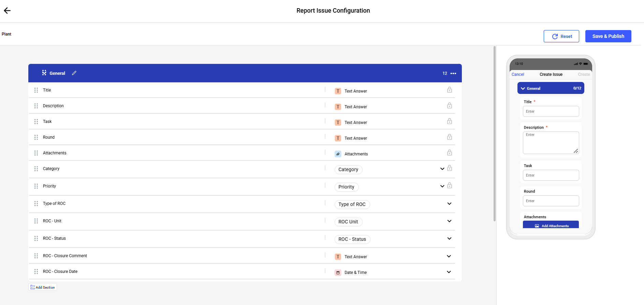
Task: Expand the ROC - Status row chevron
Action: [x=449, y=238]
